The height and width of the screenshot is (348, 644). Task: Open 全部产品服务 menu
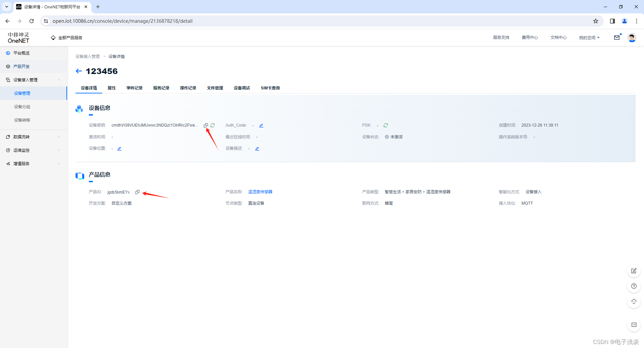tap(67, 38)
